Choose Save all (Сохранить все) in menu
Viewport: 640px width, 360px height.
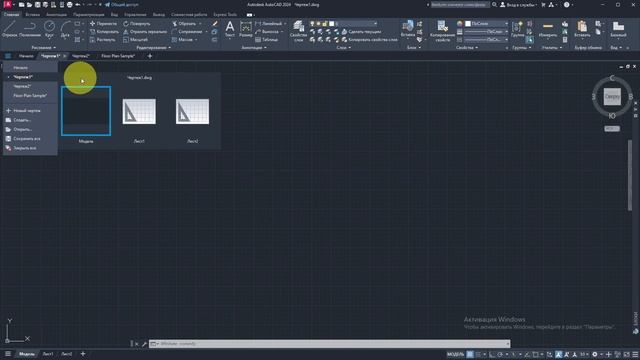(x=27, y=139)
